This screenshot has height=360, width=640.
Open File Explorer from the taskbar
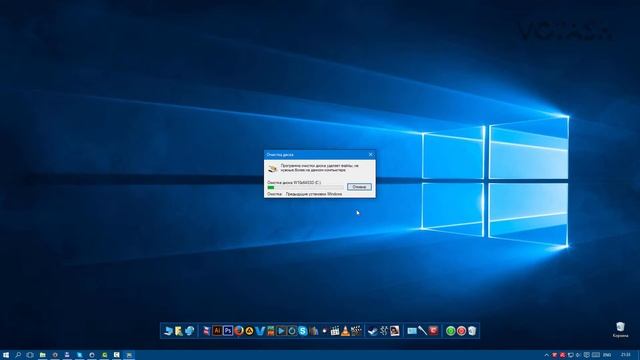coord(42,355)
